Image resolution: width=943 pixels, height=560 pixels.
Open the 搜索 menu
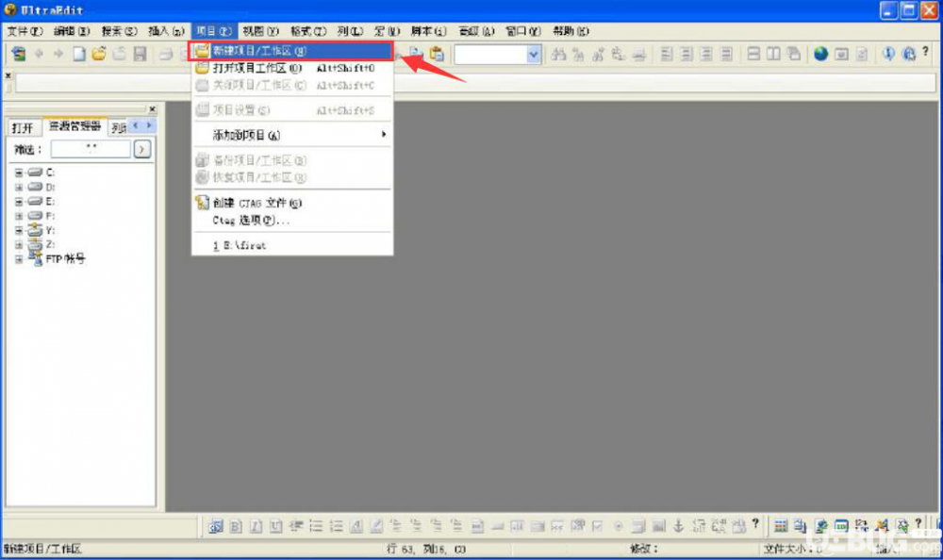pyautogui.click(x=119, y=31)
